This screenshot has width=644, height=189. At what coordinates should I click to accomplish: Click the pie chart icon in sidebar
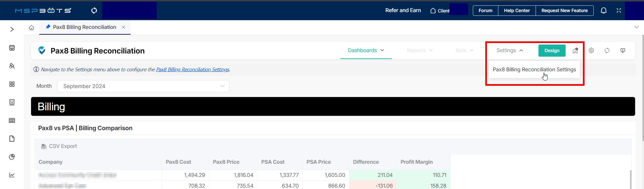pos(12,157)
